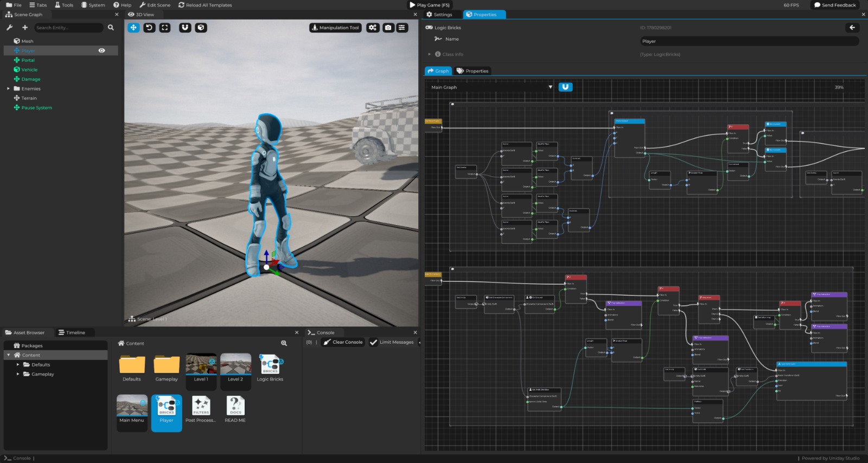Viewport: 868px width, 463px height.
Task: Open the System menu
Action: [x=93, y=5]
